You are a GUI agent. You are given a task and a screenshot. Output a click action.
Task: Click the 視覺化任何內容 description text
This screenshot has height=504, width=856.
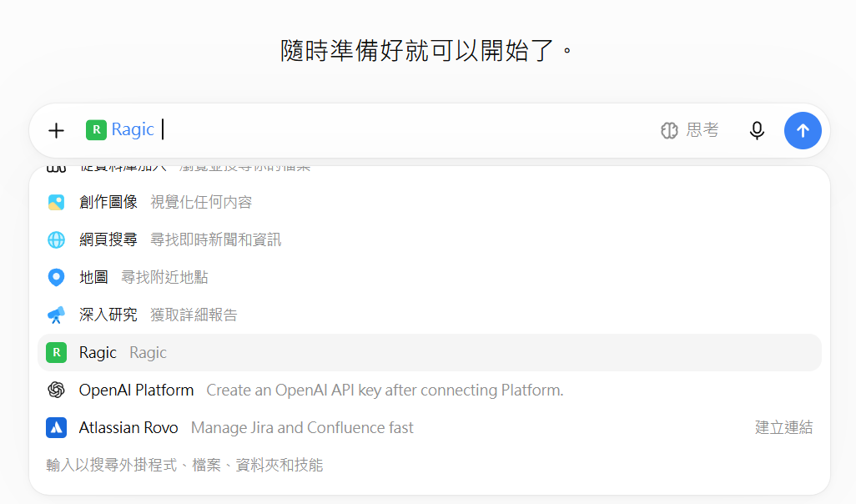click(x=201, y=202)
